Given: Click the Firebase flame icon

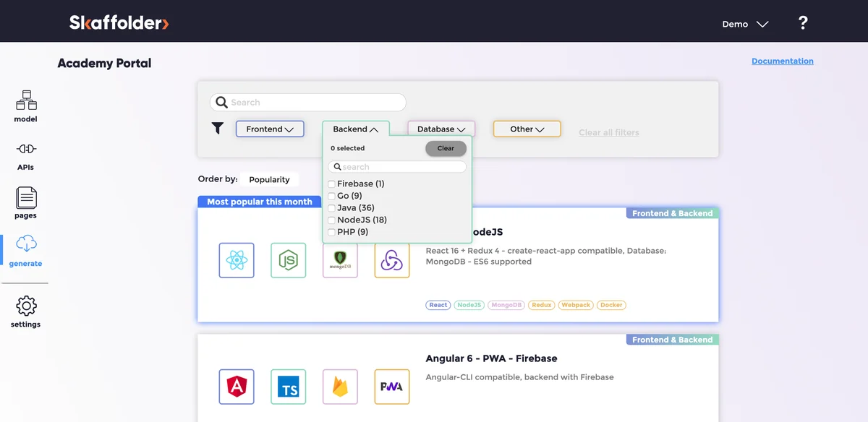Looking at the screenshot, I should 341,387.
